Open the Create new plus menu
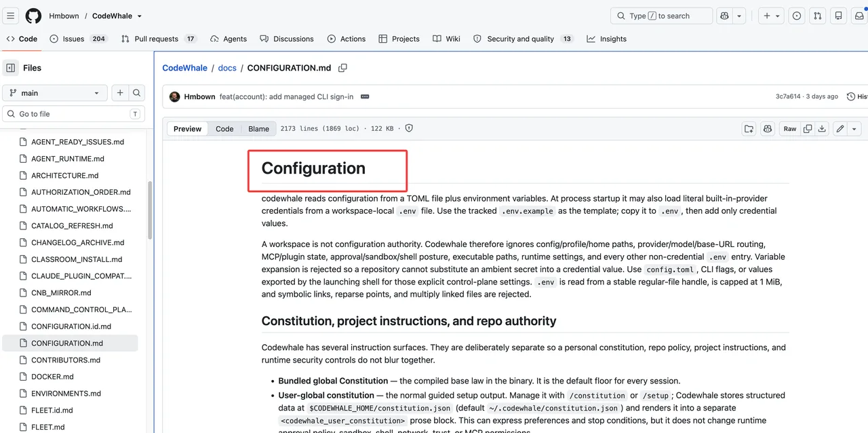Screen dimensions: 868x433 [x=771, y=16]
